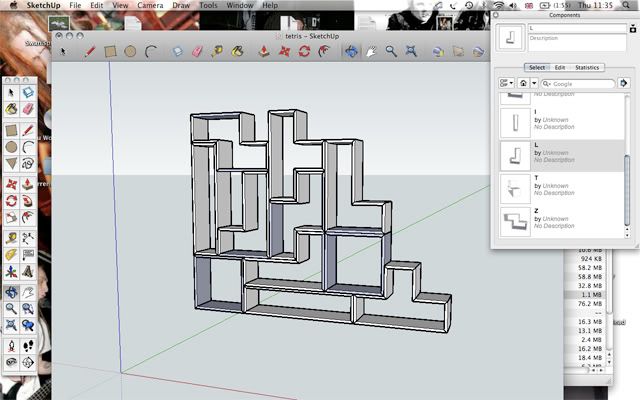640x400 pixels.
Task: Choose the Protractor tool in floating palette
Action: tap(11, 255)
